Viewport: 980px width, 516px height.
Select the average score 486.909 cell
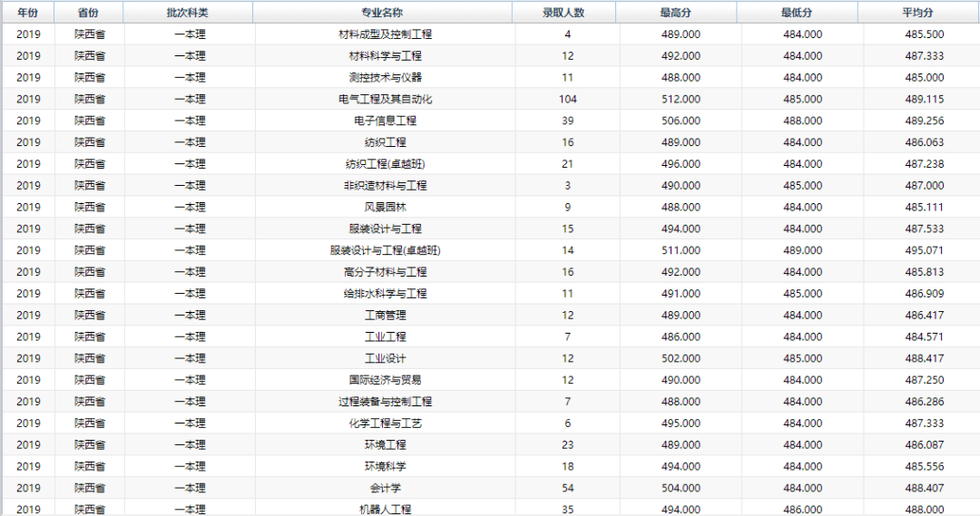point(925,294)
